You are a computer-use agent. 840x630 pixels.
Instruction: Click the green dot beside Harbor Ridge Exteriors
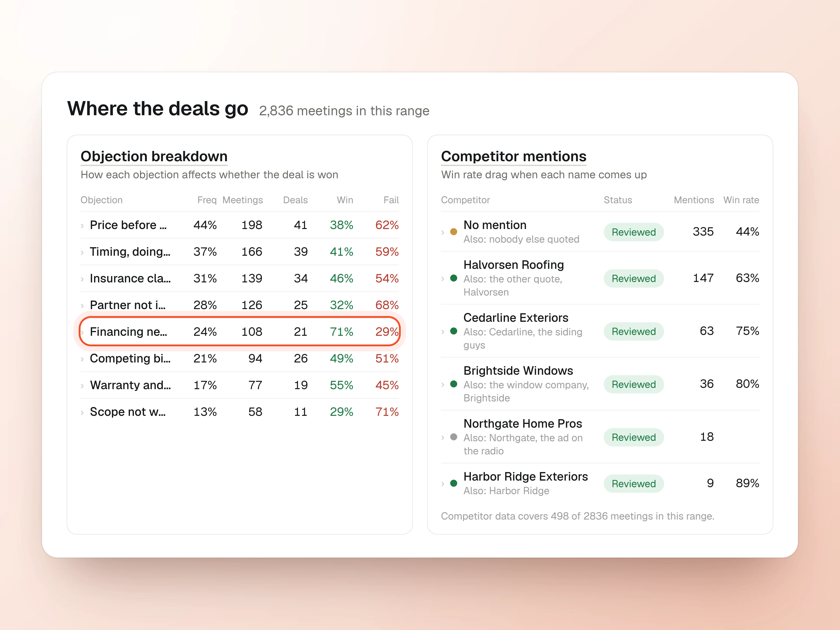coord(453,483)
